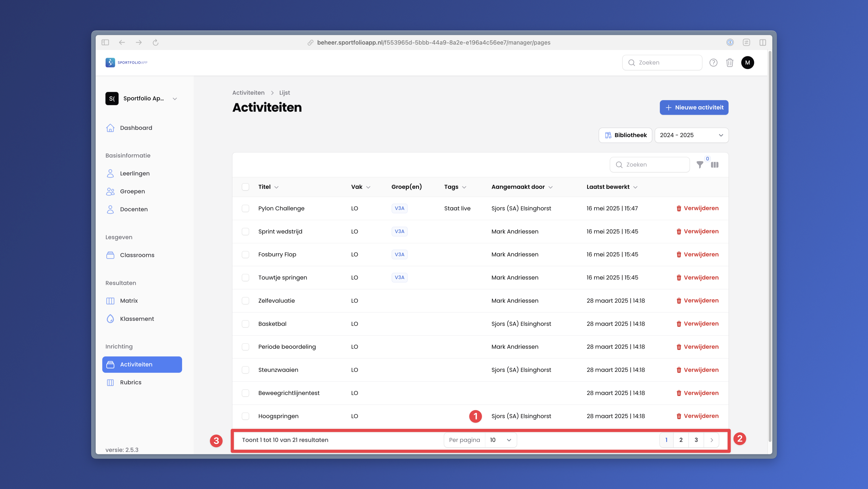
Task: Click the Sportfolio App logo
Action: (x=126, y=62)
